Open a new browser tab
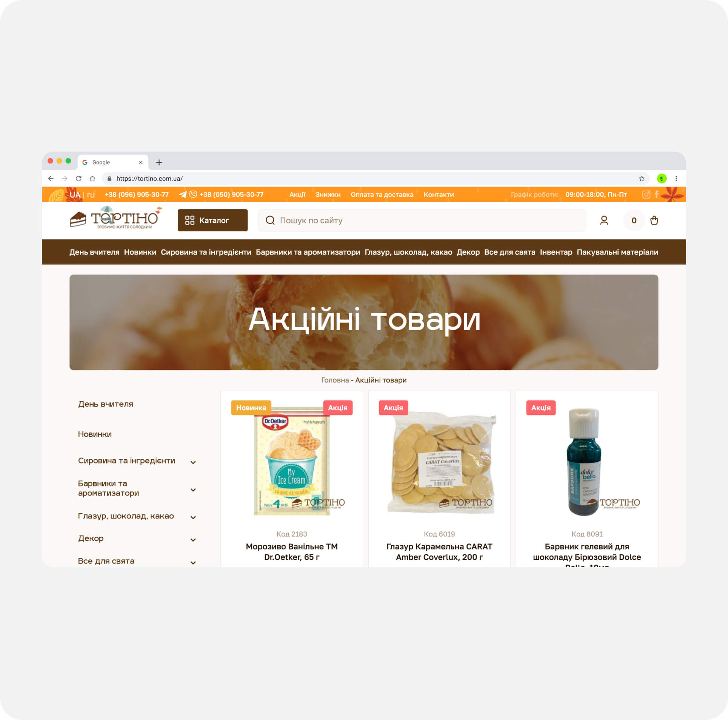Screen dimensions: 728x720 click(x=159, y=162)
